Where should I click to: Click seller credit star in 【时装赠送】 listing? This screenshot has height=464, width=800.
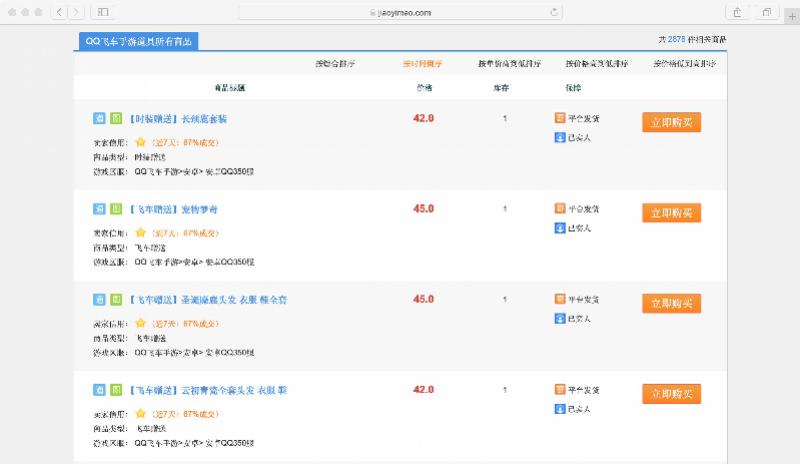(x=141, y=142)
